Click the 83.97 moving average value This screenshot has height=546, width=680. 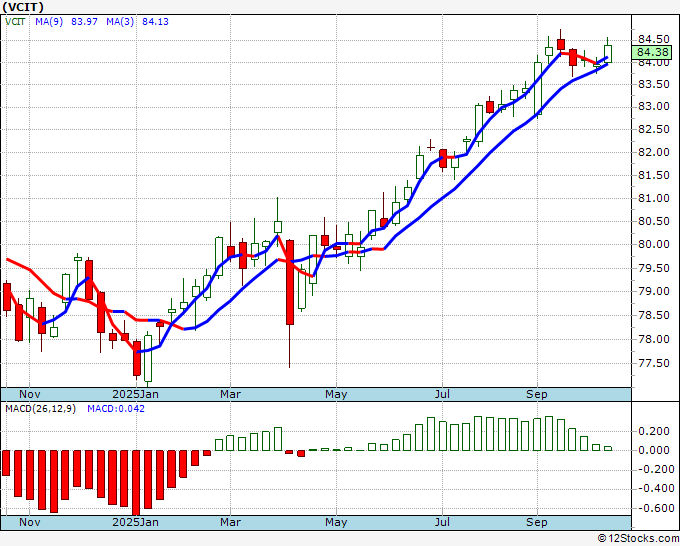tap(84, 21)
